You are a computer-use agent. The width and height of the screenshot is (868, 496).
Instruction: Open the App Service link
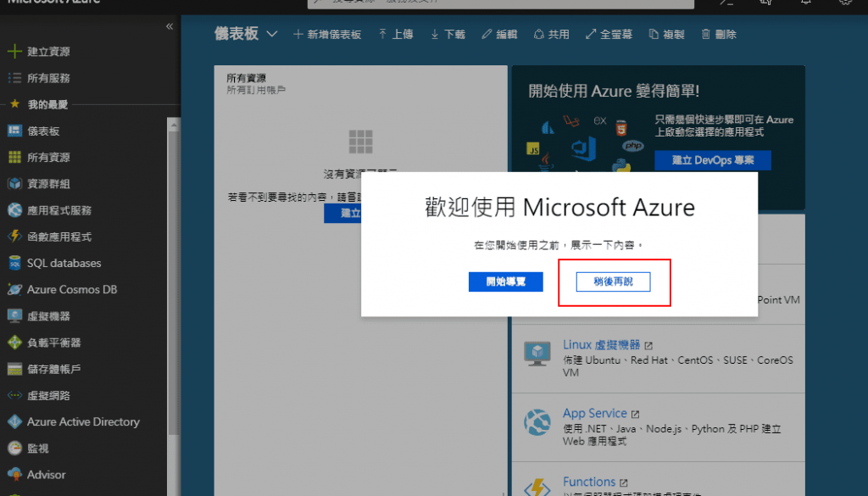click(x=594, y=414)
